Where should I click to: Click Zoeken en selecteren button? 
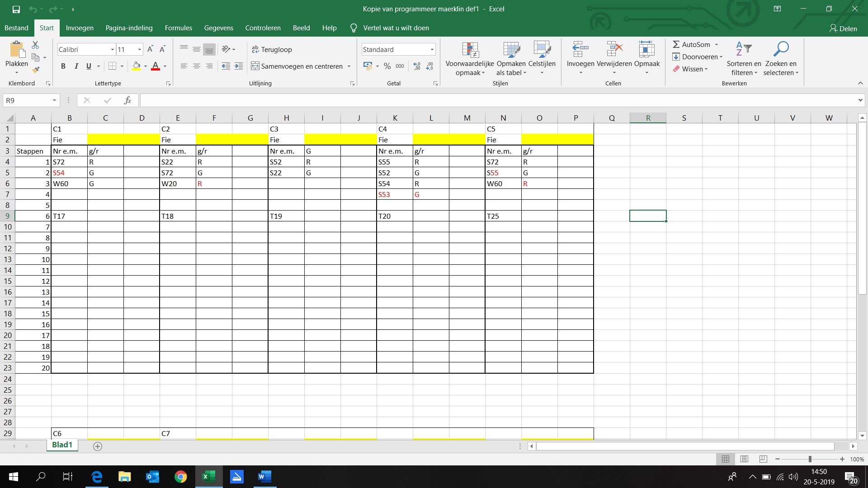coord(781,59)
